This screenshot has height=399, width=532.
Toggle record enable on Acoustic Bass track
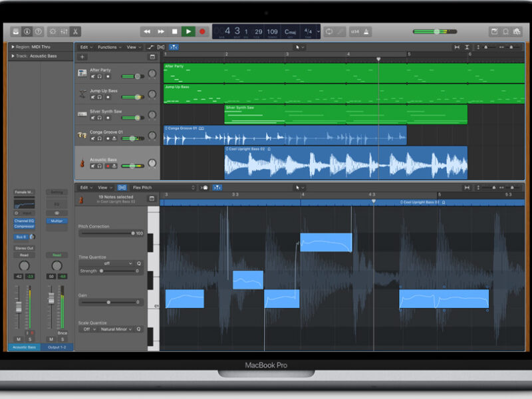pyautogui.click(x=108, y=167)
